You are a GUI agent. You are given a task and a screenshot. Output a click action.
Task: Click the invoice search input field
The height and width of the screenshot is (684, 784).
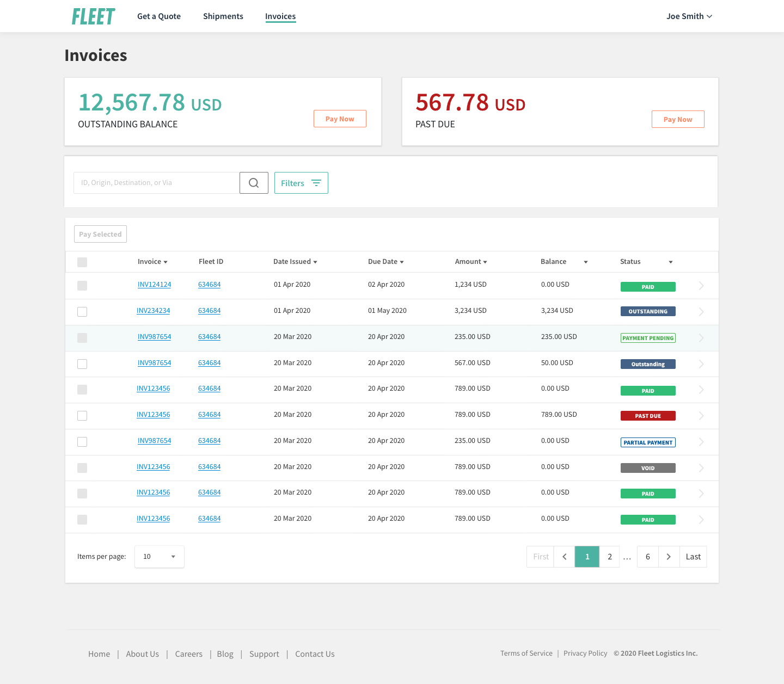(x=156, y=183)
